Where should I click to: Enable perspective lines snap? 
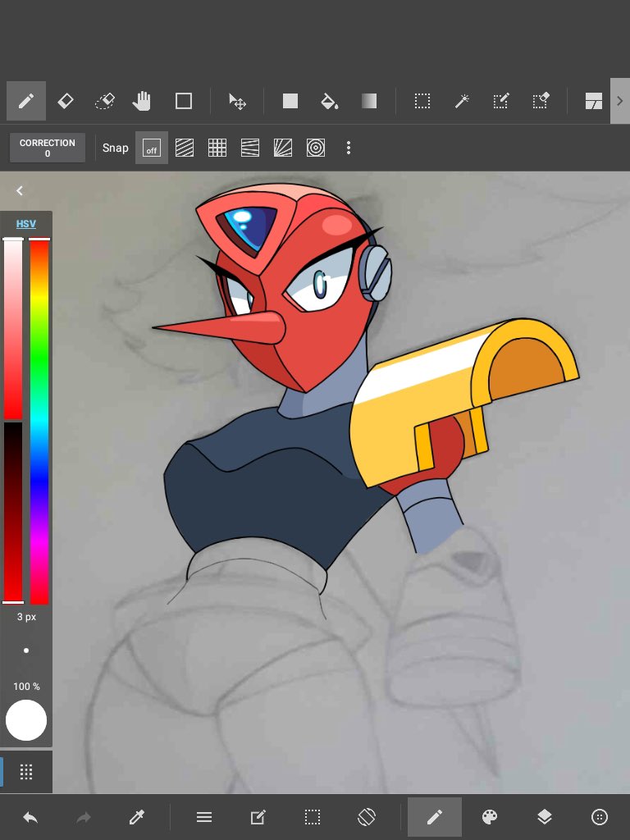coord(249,148)
